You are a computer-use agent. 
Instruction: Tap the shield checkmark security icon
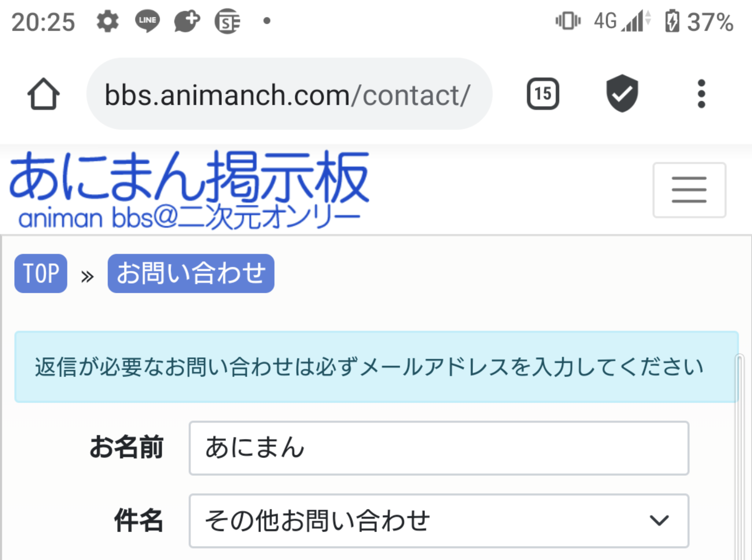(x=622, y=93)
